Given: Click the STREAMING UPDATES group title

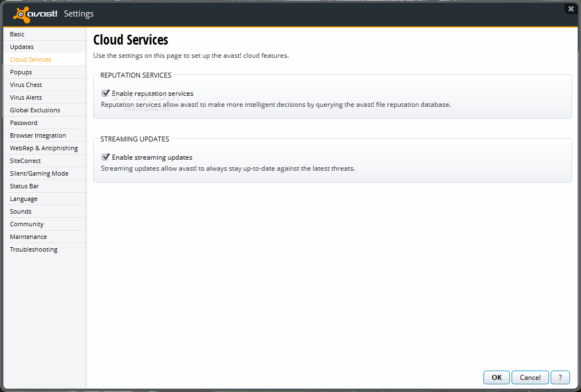Looking at the screenshot, I should [135, 139].
